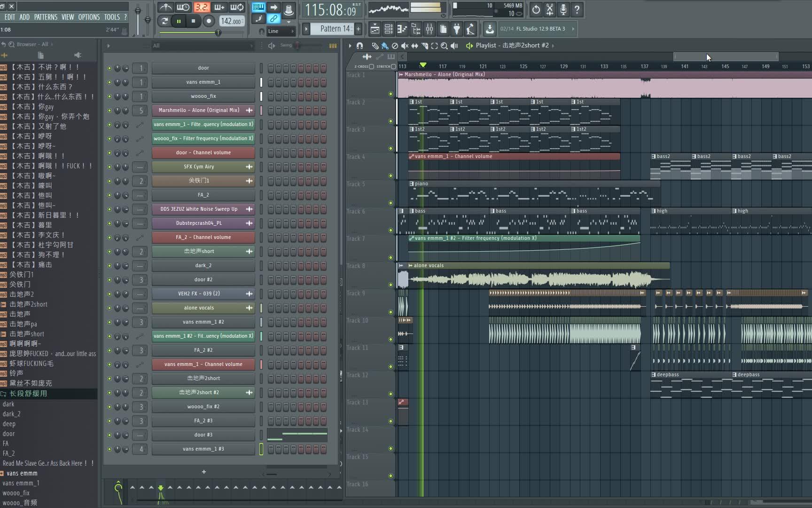Select the Draw pencil tool in Playlist
Viewport: 812px width, 508px height.
(x=375, y=46)
